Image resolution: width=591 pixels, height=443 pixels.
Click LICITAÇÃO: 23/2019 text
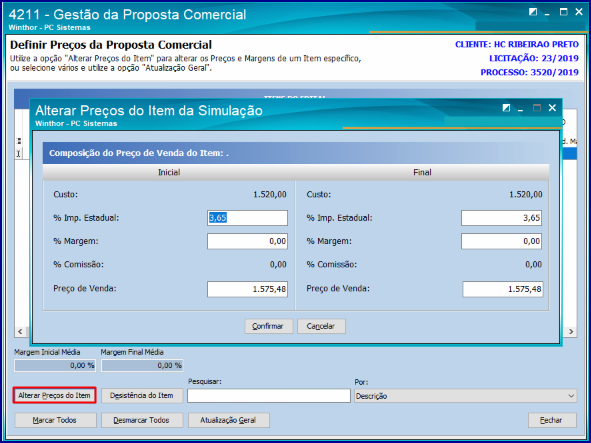[x=534, y=58]
